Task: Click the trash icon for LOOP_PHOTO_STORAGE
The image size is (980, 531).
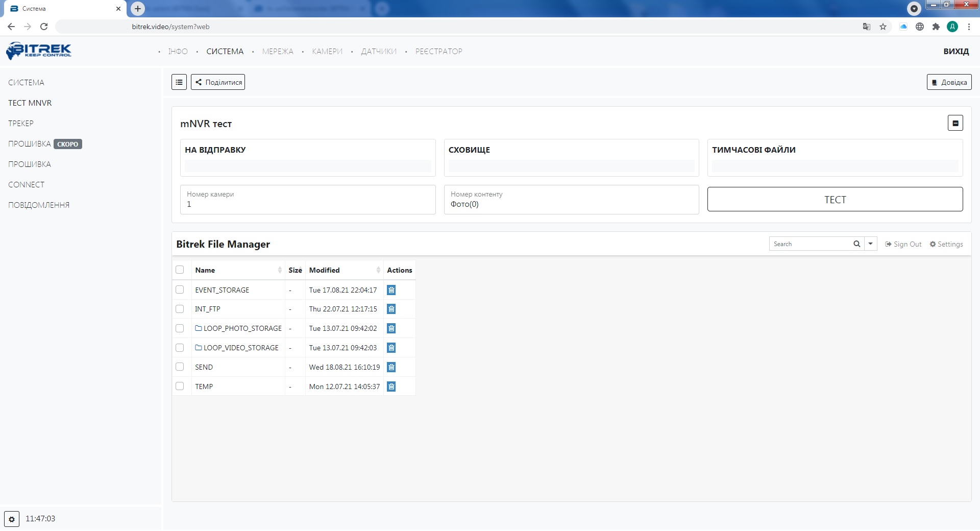Action: [391, 328]
